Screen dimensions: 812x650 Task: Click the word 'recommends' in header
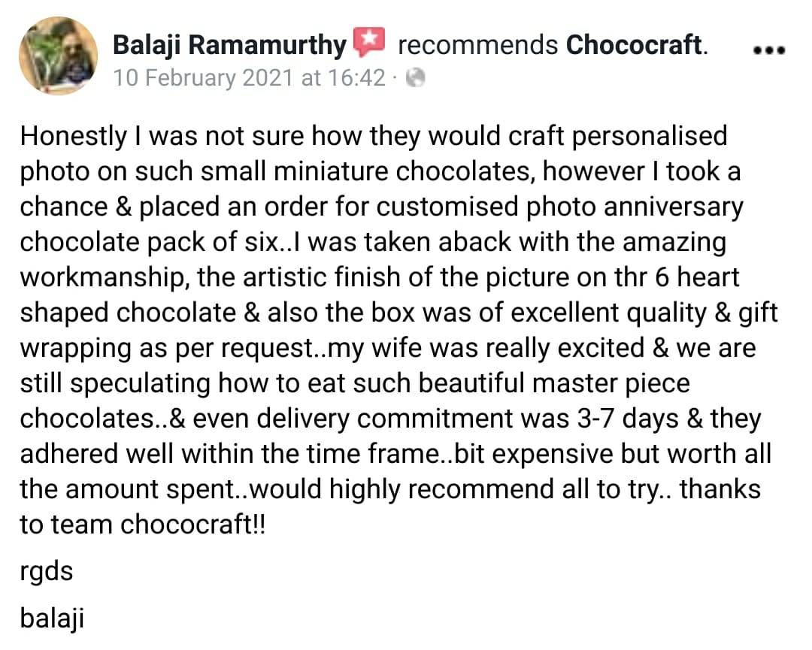click(x=477, y=45)
